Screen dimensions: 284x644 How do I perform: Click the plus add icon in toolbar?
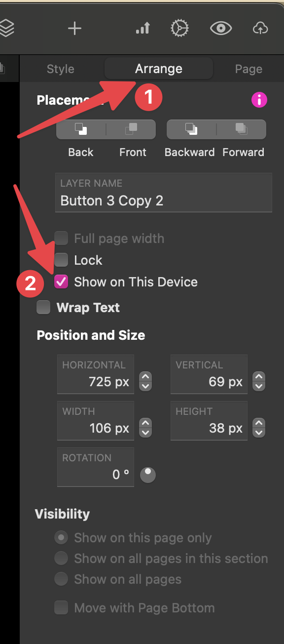[x=74, y=29]
